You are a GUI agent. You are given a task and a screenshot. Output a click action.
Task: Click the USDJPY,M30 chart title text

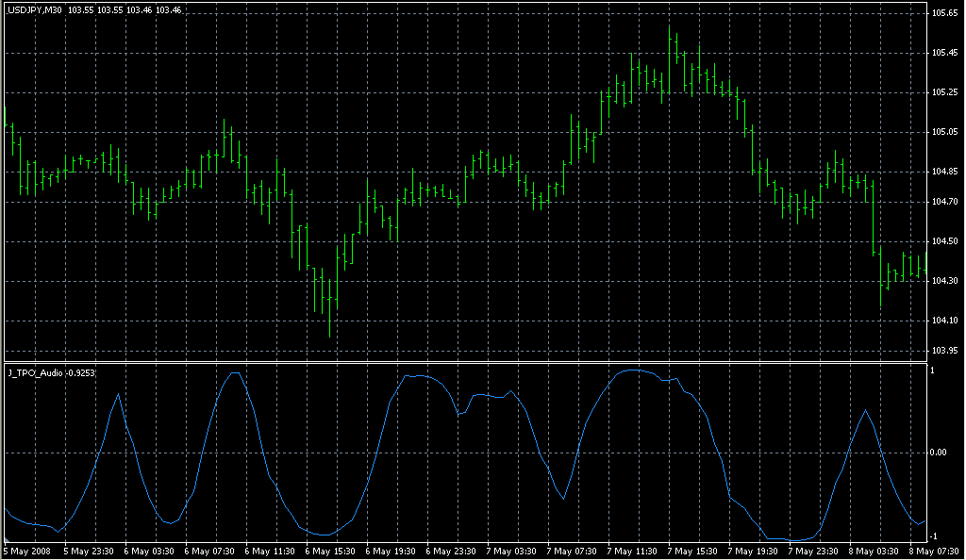(35, 9)
